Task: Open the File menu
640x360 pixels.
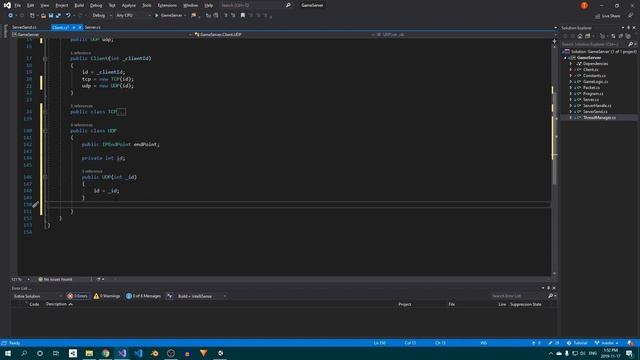Action: (18, 5)
